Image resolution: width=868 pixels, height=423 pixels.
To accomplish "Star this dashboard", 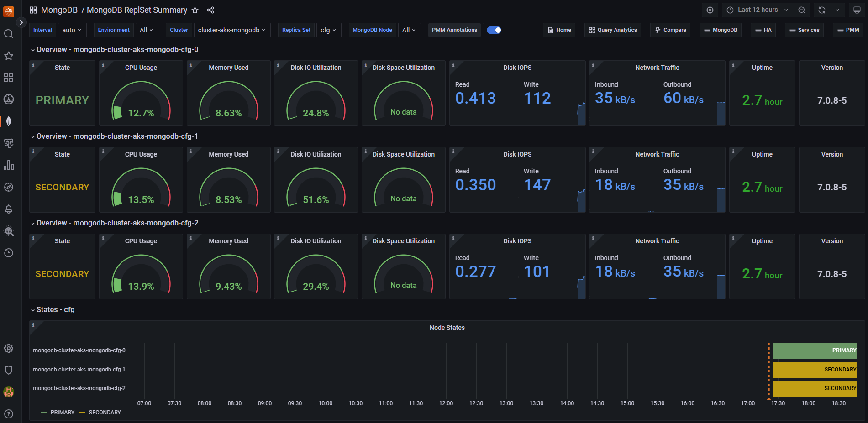I will [x=195, y=10].
